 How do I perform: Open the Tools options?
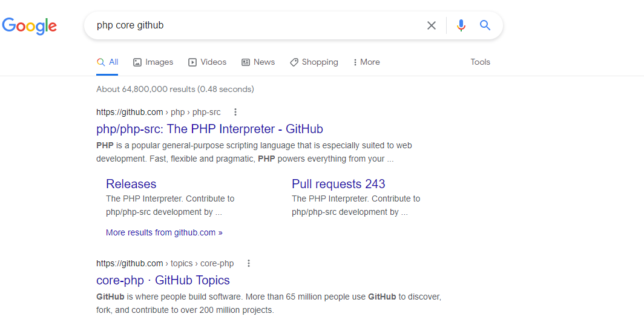coord(480,62)
